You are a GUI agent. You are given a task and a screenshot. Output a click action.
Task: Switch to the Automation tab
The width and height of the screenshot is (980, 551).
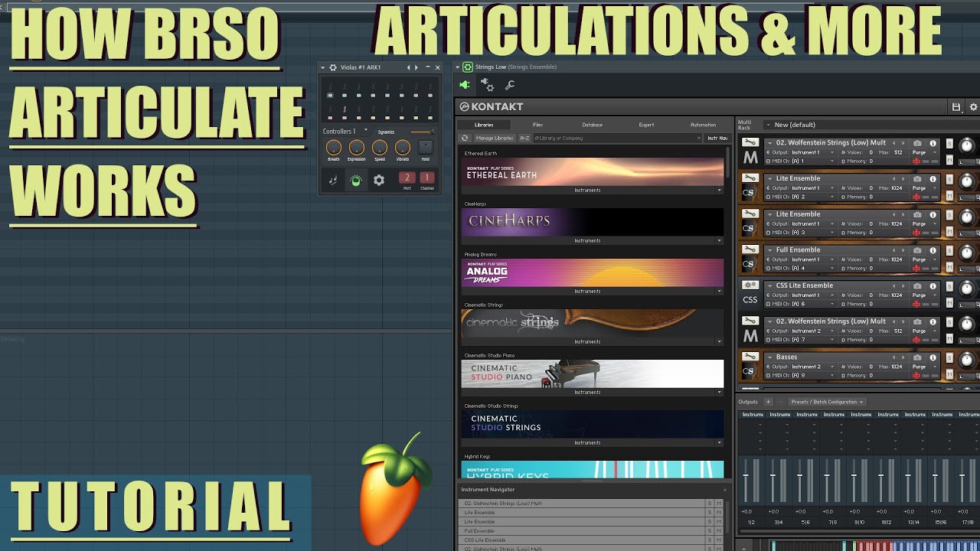click(x=703, y=125)
